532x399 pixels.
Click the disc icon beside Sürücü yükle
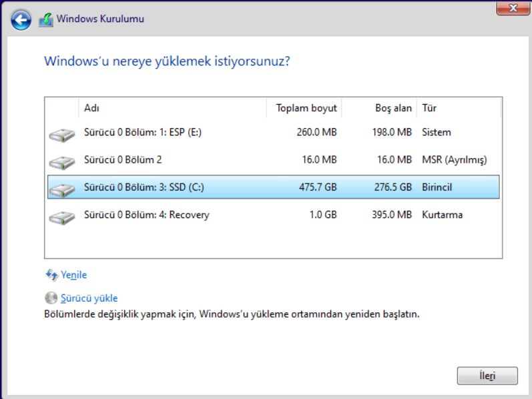click(51, 298)
